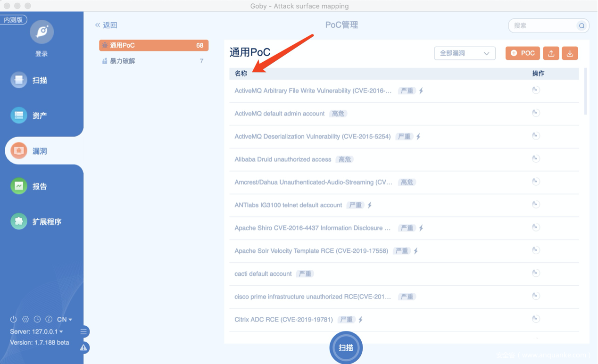Click action icon for Apache Shiro row
The image size is (598, 364).
tap(536, 227)
